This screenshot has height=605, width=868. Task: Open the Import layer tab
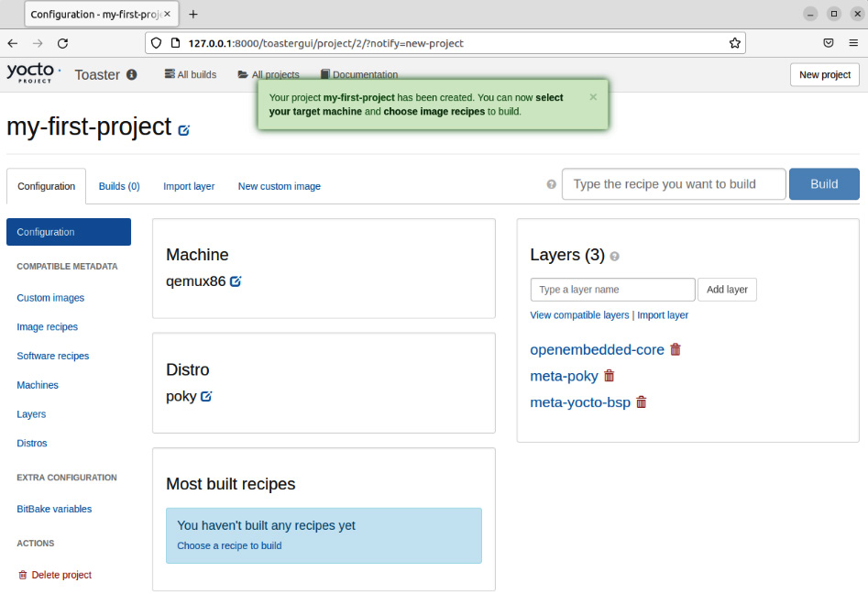(189, 186)
